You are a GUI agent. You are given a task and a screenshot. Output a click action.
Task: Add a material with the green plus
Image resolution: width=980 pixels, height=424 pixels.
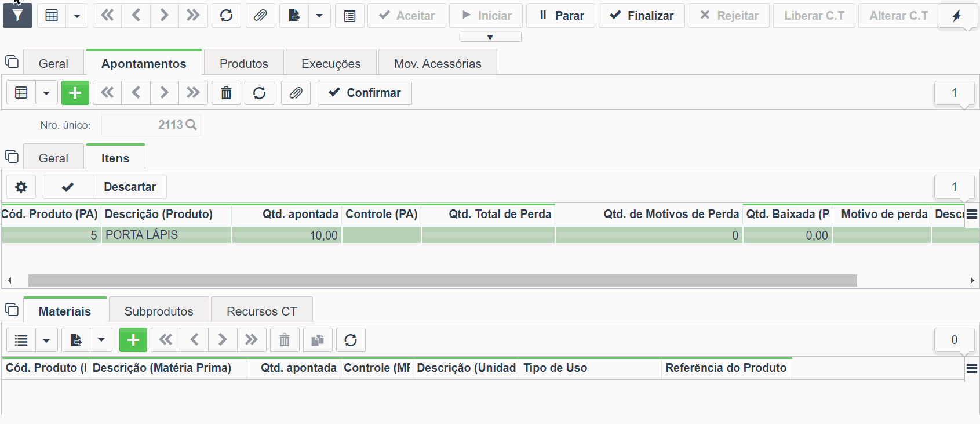pos(133,340)
